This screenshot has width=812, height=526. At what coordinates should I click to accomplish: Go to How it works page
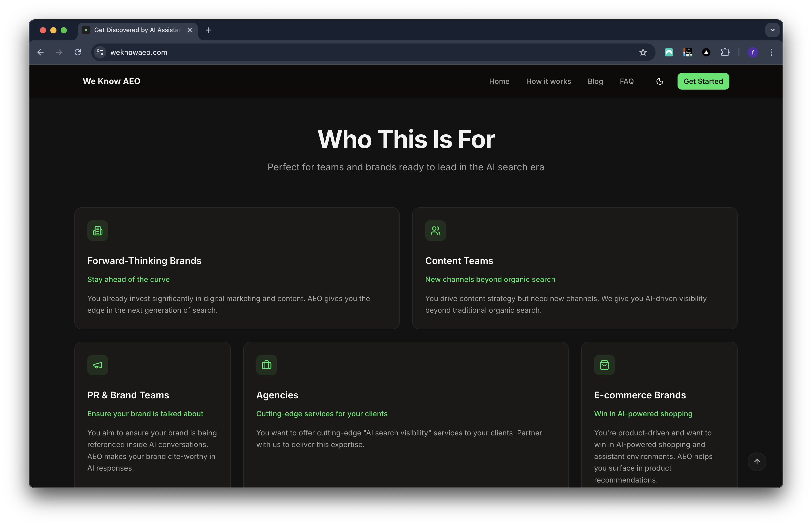(x=548, y=81)
